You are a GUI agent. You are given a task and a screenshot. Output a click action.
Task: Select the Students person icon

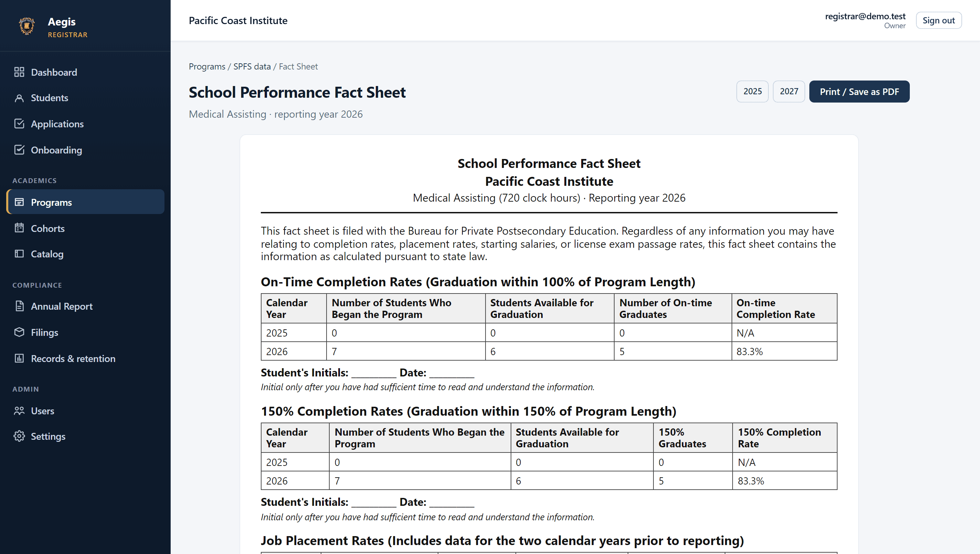[x=19, y=98]
